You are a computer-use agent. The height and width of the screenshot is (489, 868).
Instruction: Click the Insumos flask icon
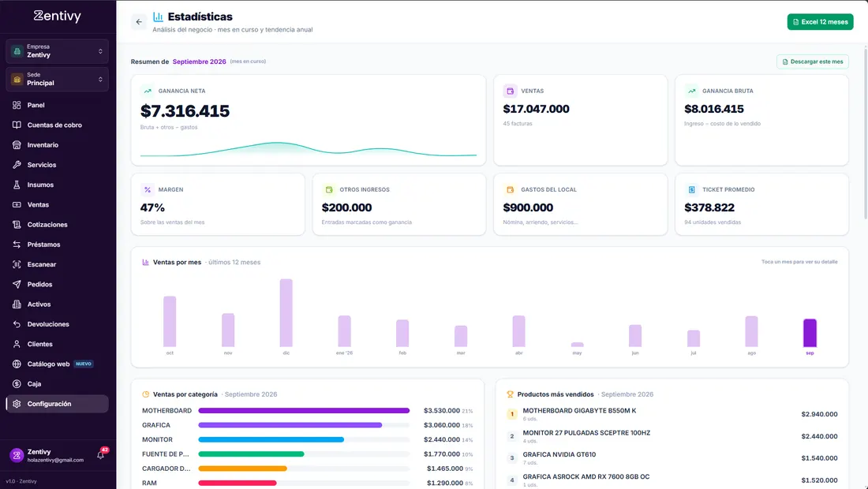pos(17,185)
